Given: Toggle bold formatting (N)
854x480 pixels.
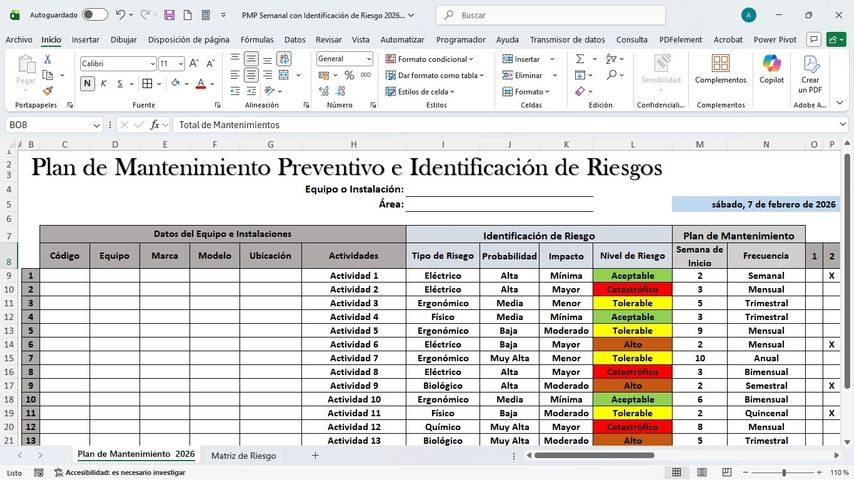Looking at the screenshot, I should tap(87, 83).
